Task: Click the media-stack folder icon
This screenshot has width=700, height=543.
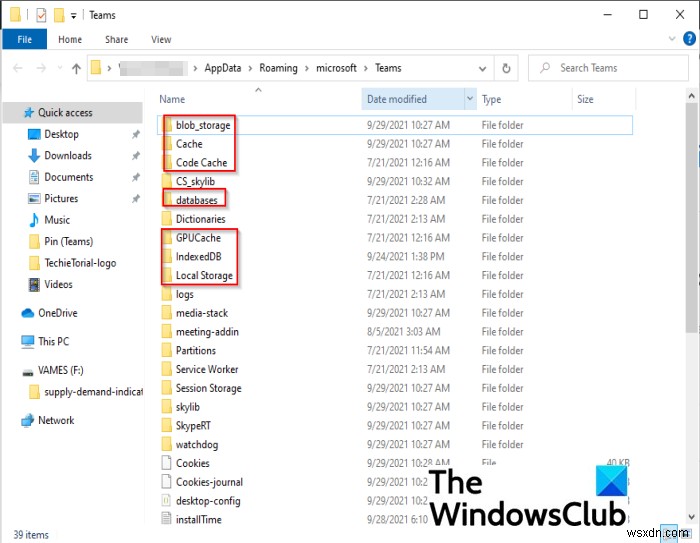Action: (167, 313)
